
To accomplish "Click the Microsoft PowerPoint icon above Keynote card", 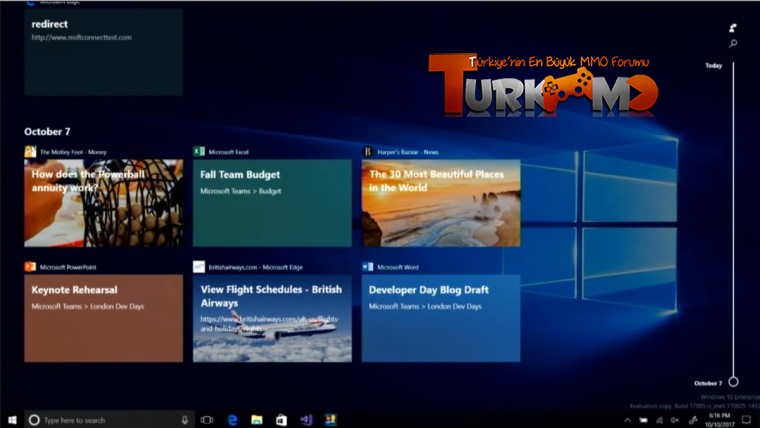I will 30,267.
